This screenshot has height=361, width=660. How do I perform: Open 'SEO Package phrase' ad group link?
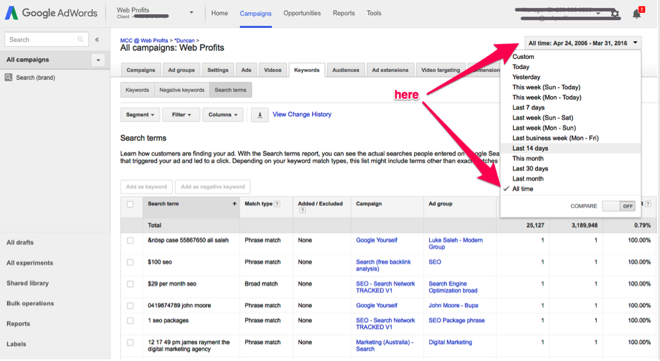click(456, 321)
